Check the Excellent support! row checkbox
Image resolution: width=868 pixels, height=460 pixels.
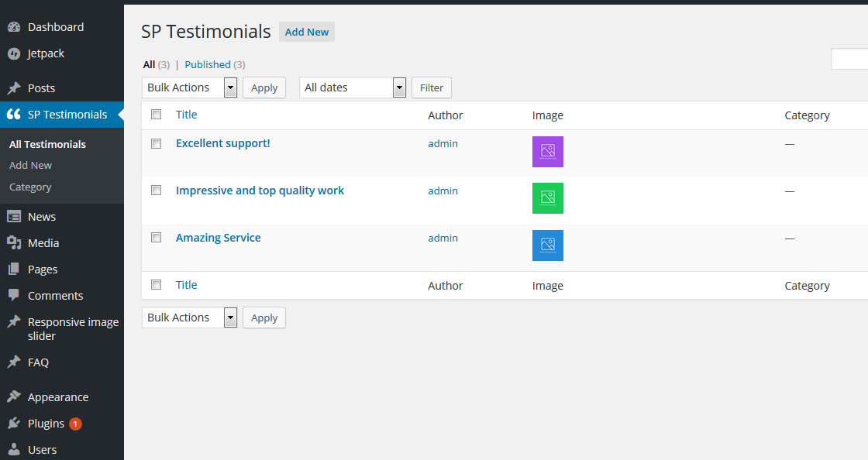point(156,144)
